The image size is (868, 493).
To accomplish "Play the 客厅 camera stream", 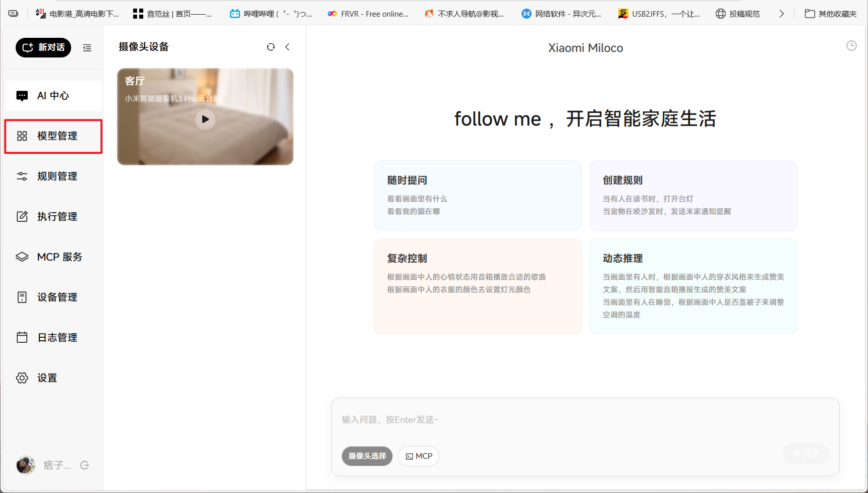I will tap(205, 119).
